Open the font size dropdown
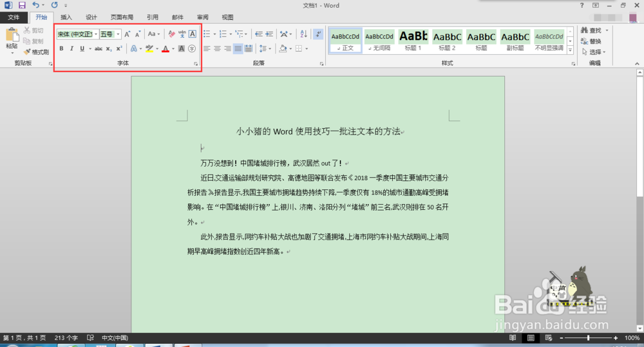 click(x=118, y=34)
